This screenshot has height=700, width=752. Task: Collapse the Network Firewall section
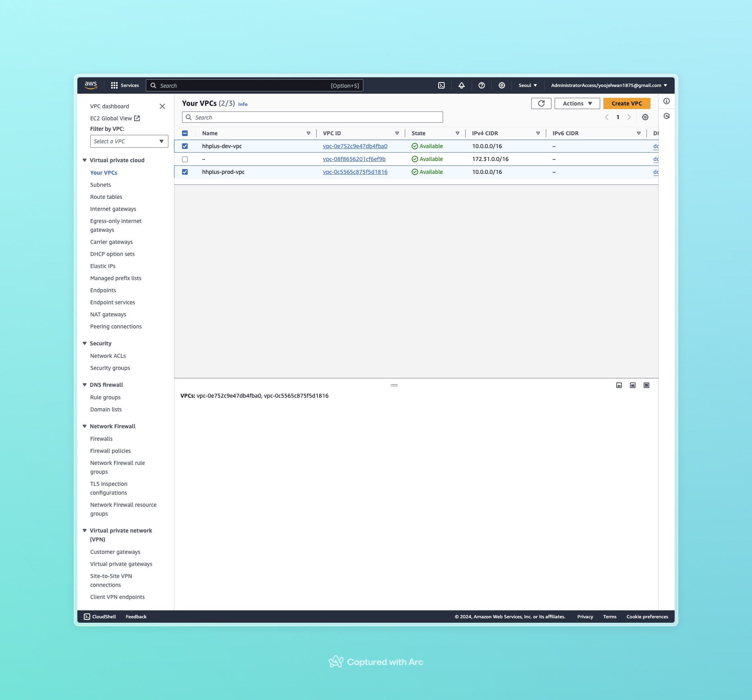(85, 426)
